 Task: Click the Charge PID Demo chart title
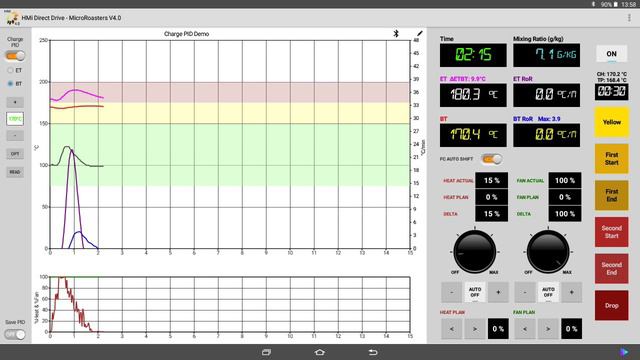(x=187, y=34)
